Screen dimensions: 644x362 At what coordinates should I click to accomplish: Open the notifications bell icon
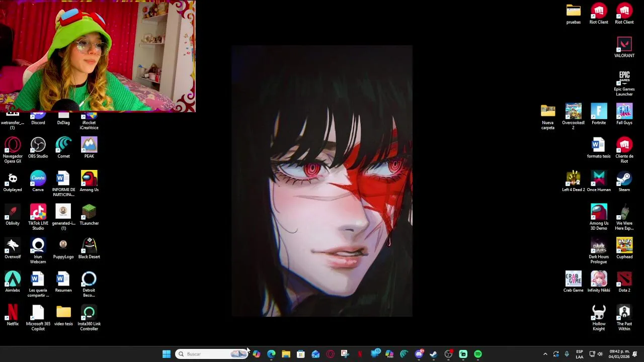pos(635,354)
